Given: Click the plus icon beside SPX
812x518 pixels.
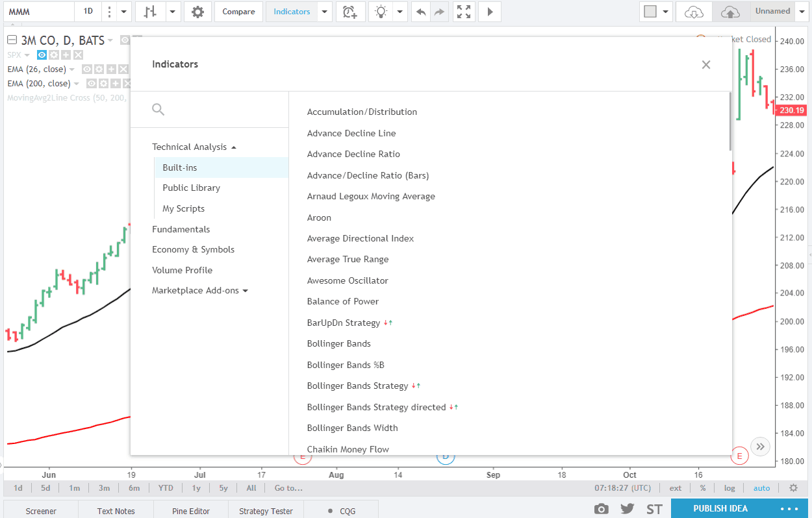Looking at the screenshot, I should point(66,55).
